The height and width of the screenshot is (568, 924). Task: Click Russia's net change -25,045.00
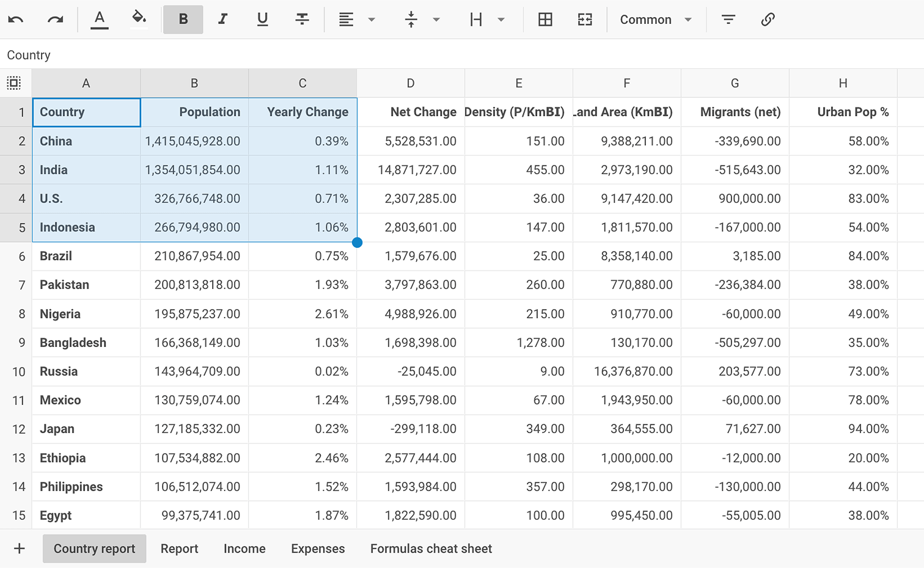click(x=411, y=371)
